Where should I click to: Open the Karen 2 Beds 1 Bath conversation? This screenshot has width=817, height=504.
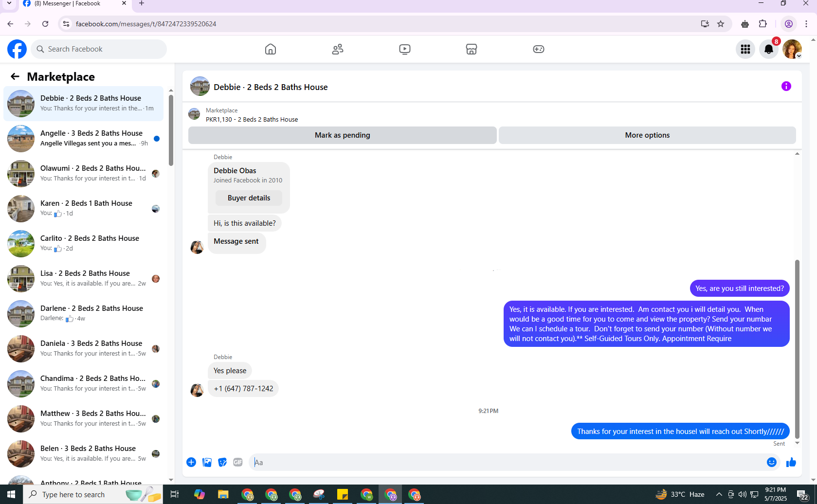[x=83, y=208]
